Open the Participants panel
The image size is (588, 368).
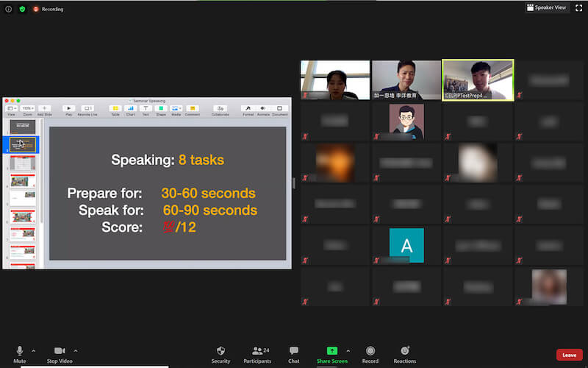click(x=257, y=351)
